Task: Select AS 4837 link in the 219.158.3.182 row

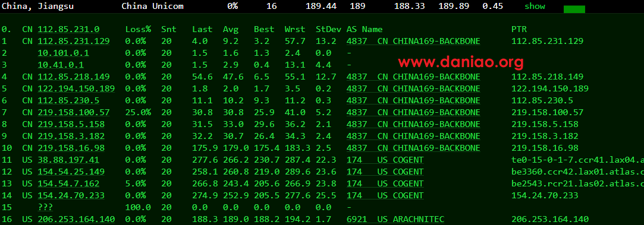Action: (x=413, y=137)
